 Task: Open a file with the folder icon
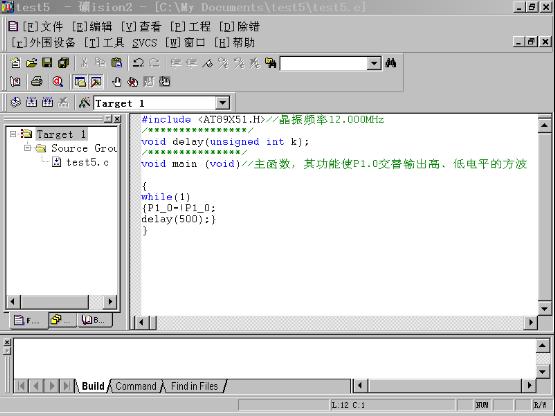click(x=32, y=63)
